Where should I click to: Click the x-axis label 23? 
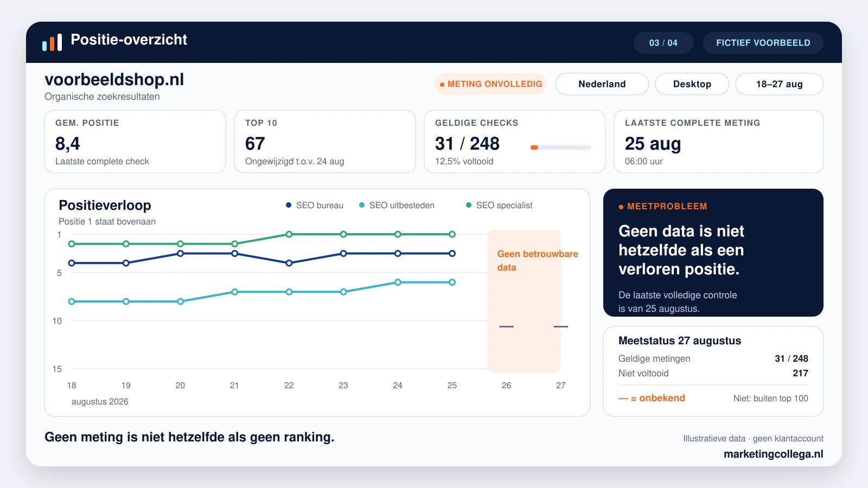(x=343, y=386)
